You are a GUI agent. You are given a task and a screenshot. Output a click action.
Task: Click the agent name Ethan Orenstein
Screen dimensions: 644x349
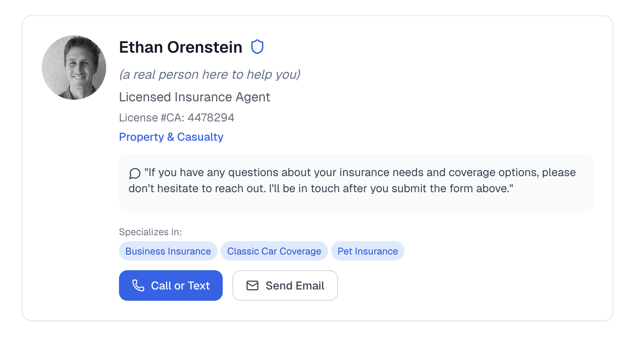(x=180, y=47)
